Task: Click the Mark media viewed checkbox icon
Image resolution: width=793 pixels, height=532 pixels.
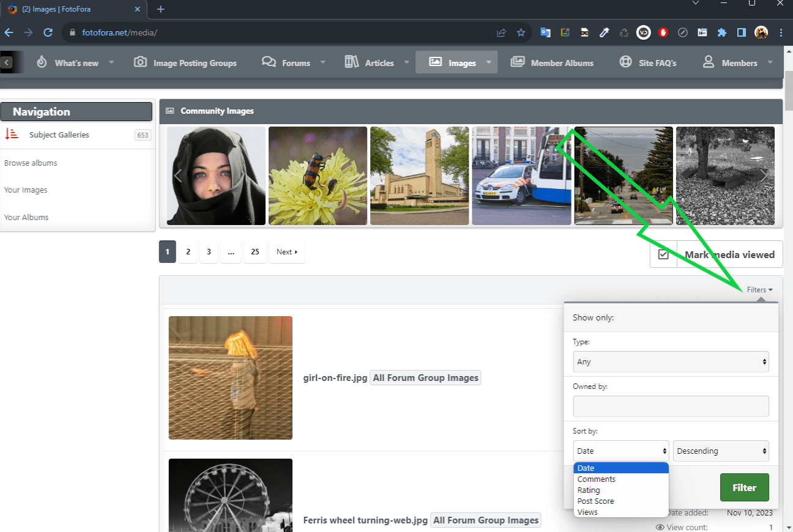Action: (663, 254)
